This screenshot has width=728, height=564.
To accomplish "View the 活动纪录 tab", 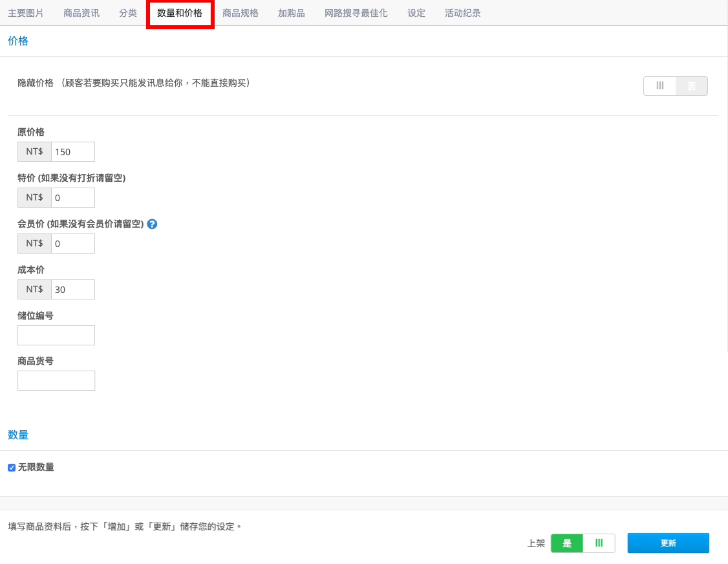I will pos(462,12).
